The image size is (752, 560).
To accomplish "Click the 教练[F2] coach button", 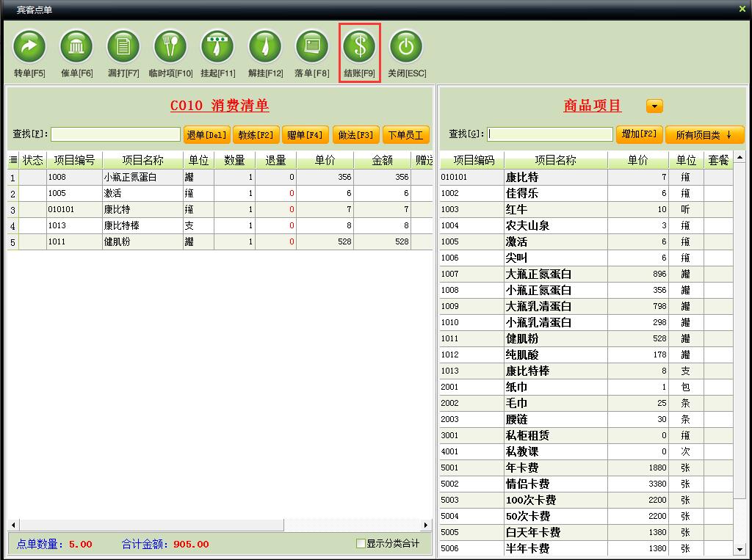I will (x=256, y=135).
